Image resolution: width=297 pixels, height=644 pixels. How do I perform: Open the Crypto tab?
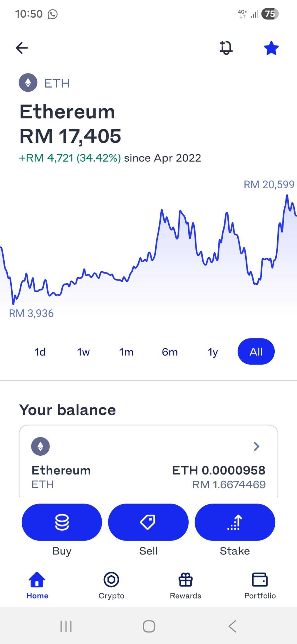click(x=111, y=585)
